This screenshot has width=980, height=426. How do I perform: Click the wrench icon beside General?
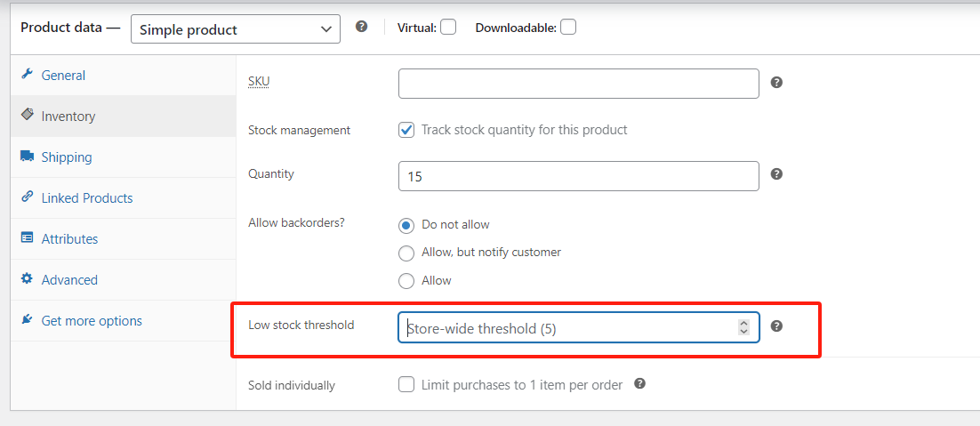[27, 75]
